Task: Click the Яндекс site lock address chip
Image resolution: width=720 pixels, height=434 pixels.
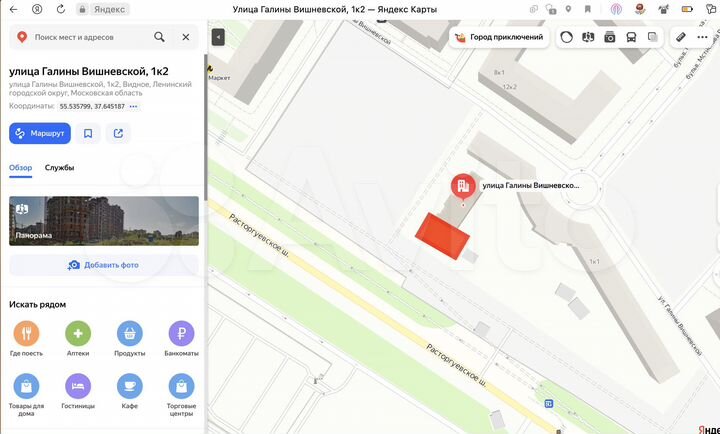Action: [103, 9]
